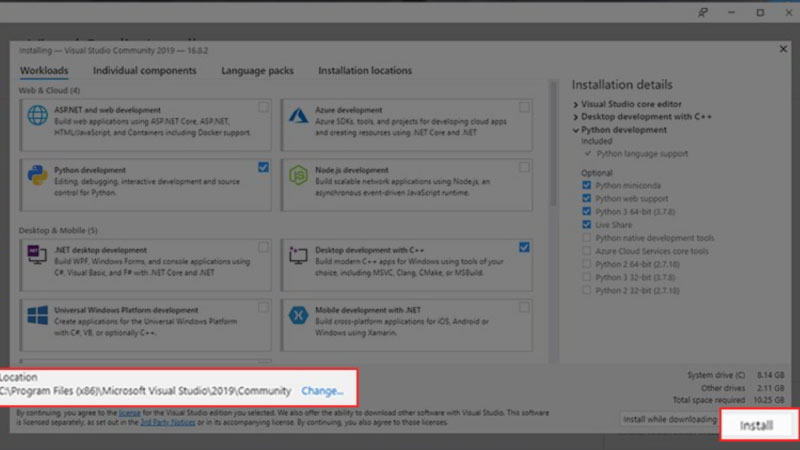800x450 pixels.
Task: Click the Desktop development with C++ monitor icon
Action: pos(298,255)
